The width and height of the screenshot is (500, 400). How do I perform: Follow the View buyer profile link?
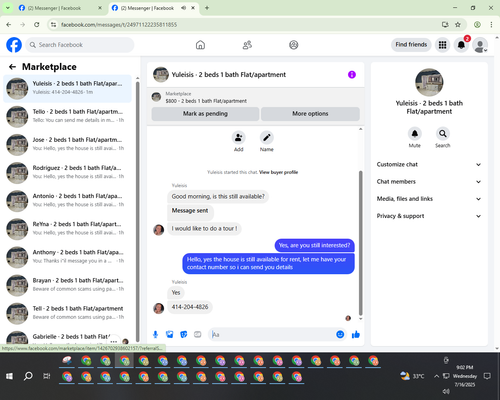click(x=278, y=172)
